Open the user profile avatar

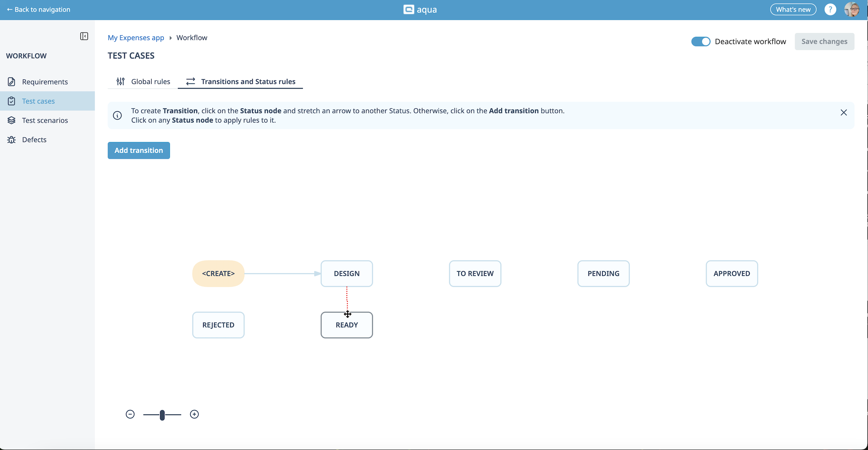(x=851, y=10)
